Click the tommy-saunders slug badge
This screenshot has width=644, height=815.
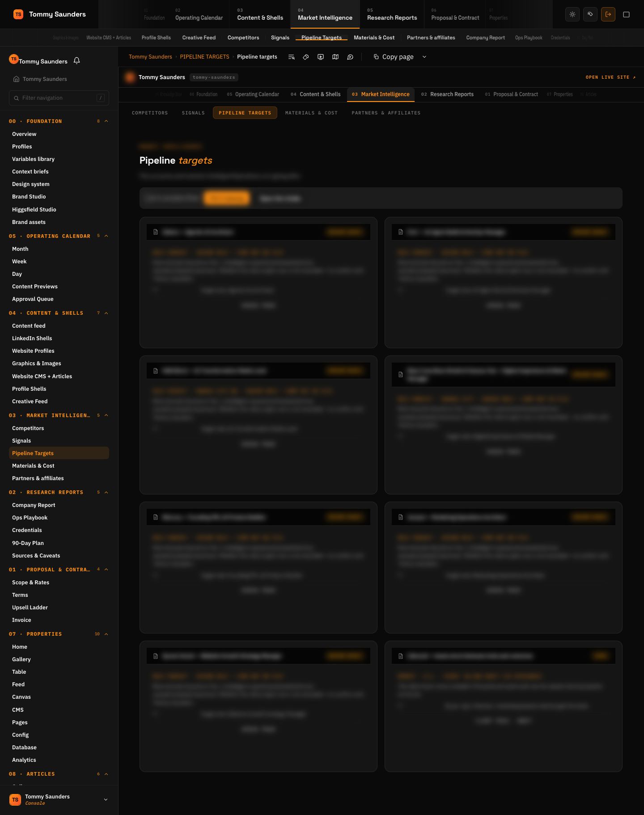click(x=214, y=77)
